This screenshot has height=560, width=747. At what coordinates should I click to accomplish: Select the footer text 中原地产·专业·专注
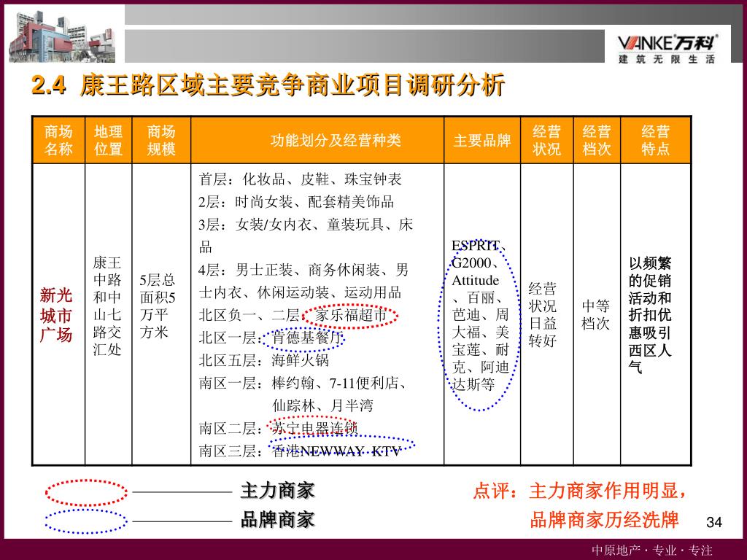[652, 551]
